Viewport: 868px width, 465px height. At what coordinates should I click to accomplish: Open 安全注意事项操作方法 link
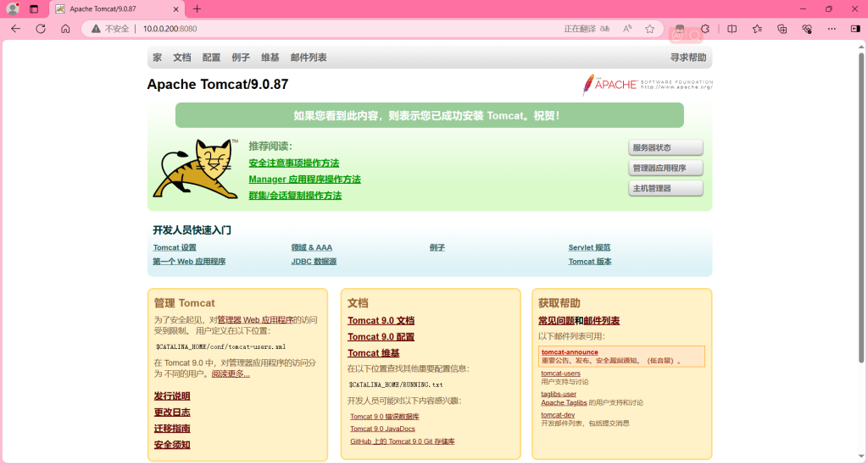coord(294,163)
